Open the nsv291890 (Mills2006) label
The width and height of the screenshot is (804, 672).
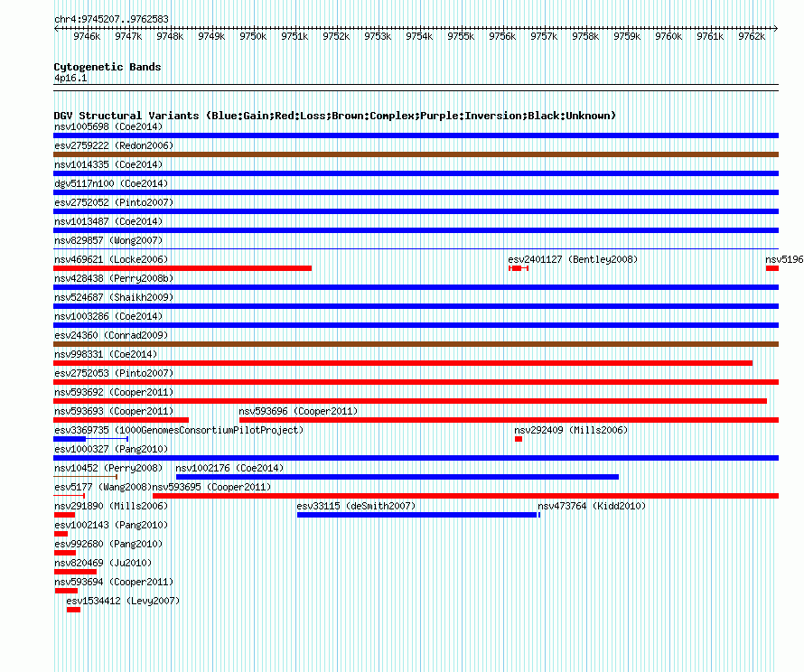pos(111,506)
